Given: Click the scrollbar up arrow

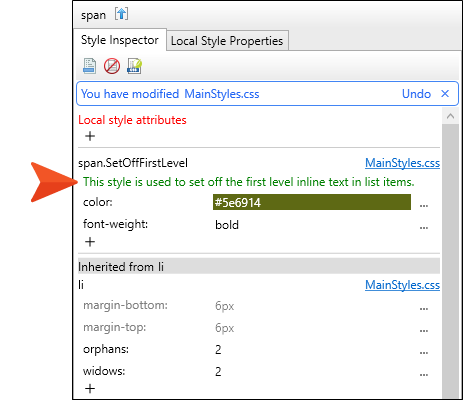Looking at the screenshot, I should pos(450,116).
